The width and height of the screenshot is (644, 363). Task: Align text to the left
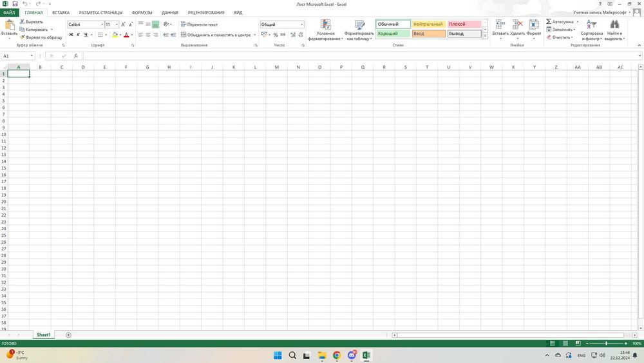coord(141,35)
